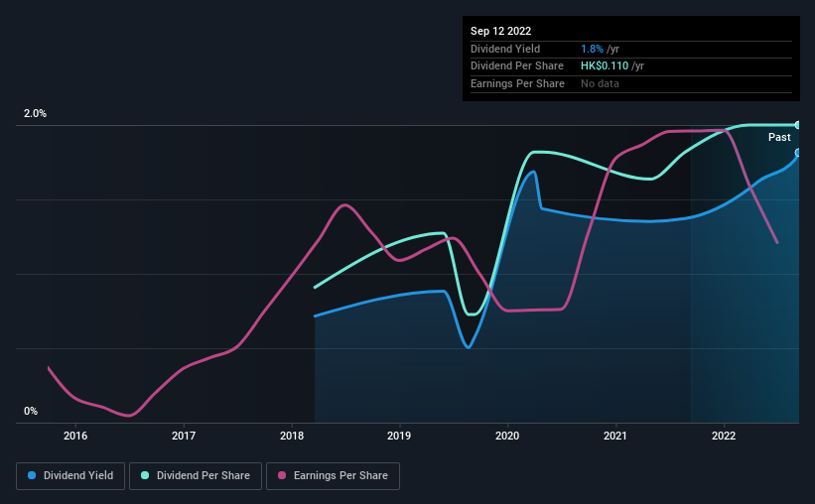Click the 0% y-axis label
Screen dimensions: 815x504
(x=31, y=411)
